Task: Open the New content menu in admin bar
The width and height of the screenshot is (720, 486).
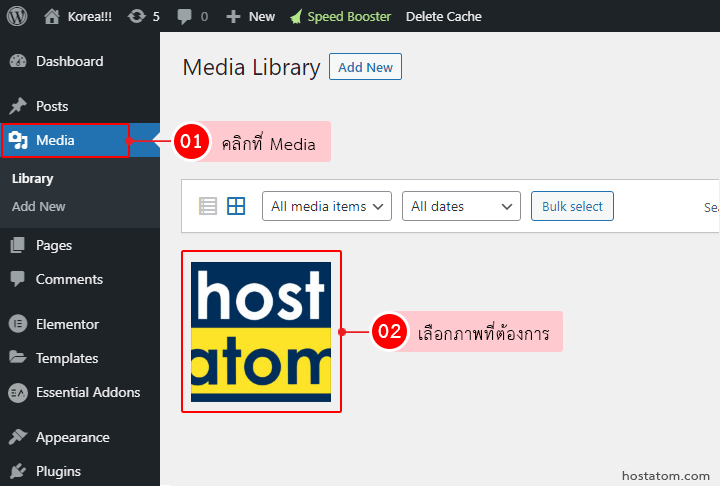Action: (250, 16)
